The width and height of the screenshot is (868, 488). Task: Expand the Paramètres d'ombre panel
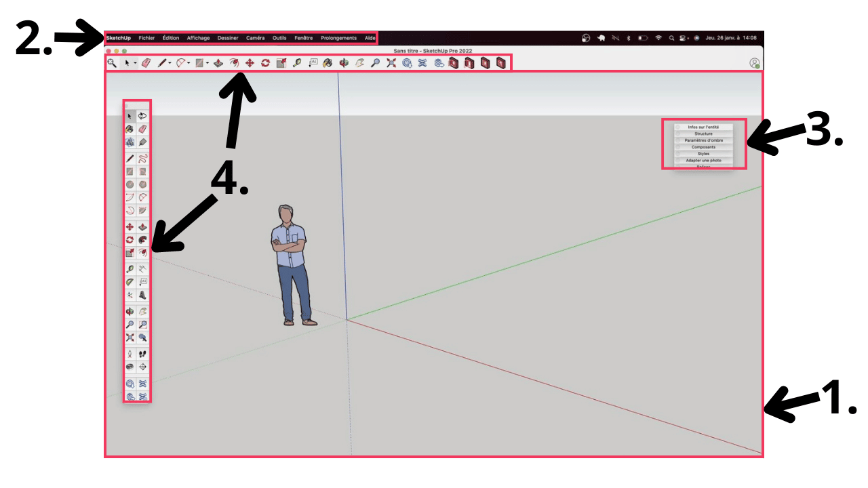pos(703,140)
